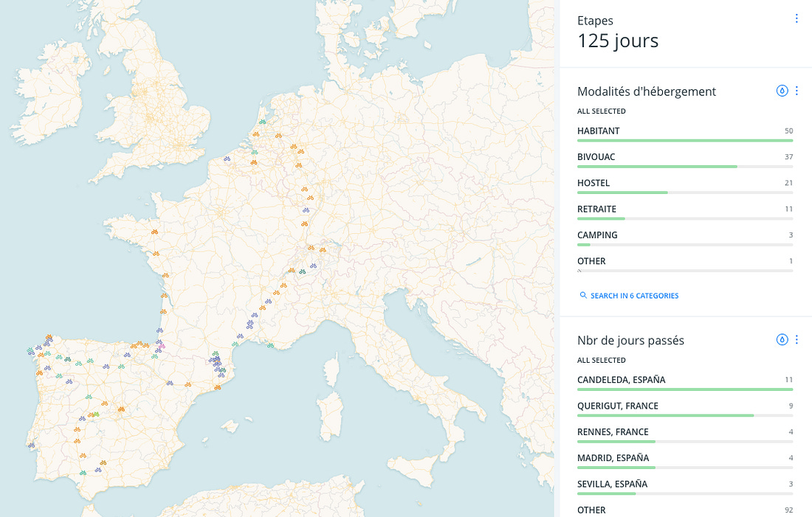
Task: Click the teal bike marker in the Netherlands
Action: 263,122
